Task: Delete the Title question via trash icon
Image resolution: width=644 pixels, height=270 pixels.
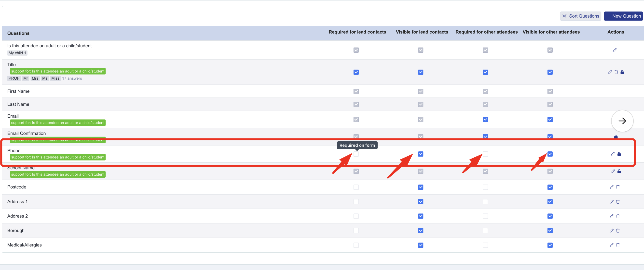Action: tap(616, 72)
